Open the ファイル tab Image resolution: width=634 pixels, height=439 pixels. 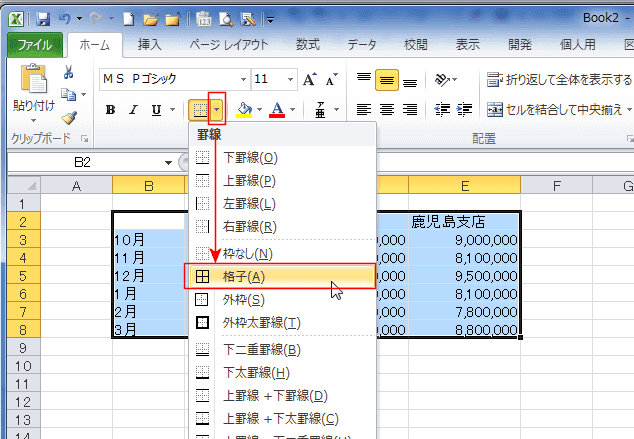click(35, 45)
